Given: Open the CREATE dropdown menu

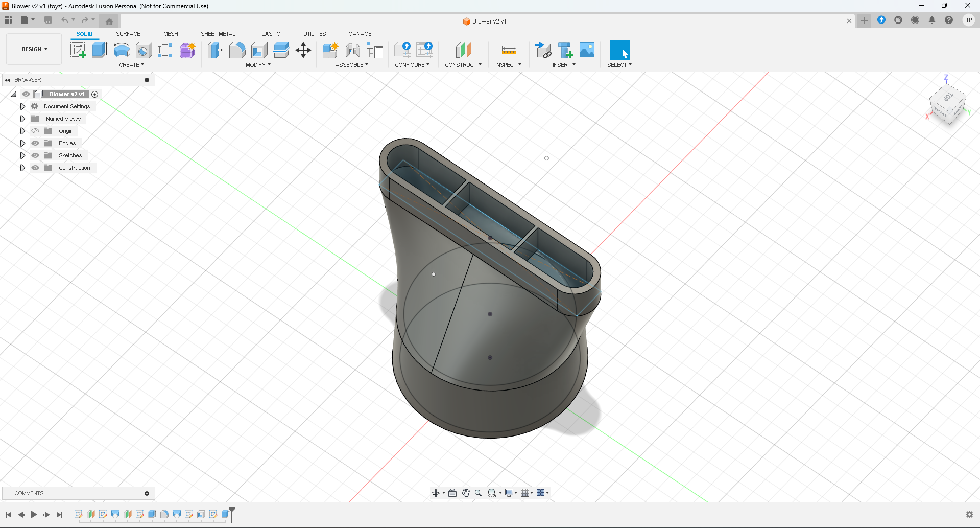Looking at the screenshot, I should [132, 65].
